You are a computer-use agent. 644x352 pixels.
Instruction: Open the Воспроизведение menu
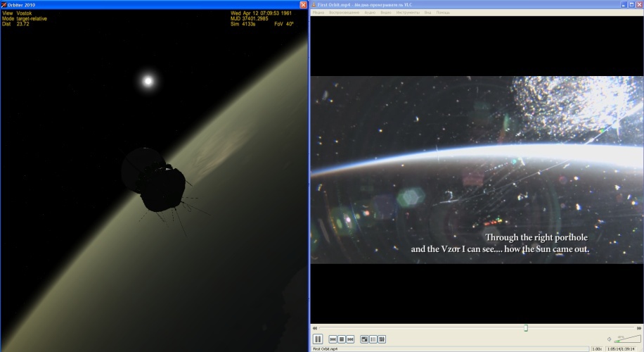(344, 13)
